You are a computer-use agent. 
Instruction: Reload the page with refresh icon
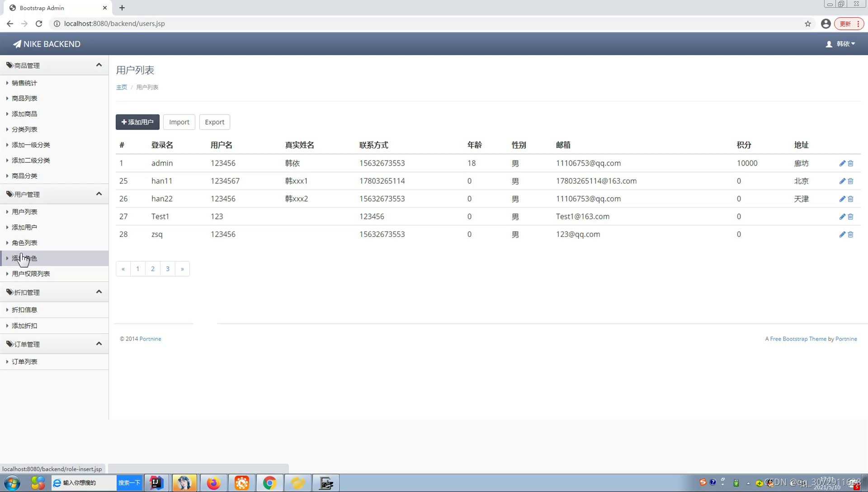point(39,24)
